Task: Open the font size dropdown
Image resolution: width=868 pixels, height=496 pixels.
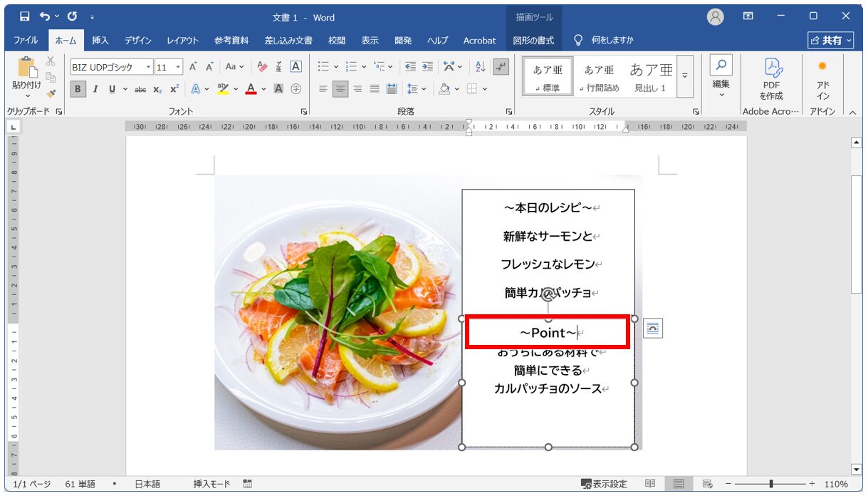Action: 177,67
